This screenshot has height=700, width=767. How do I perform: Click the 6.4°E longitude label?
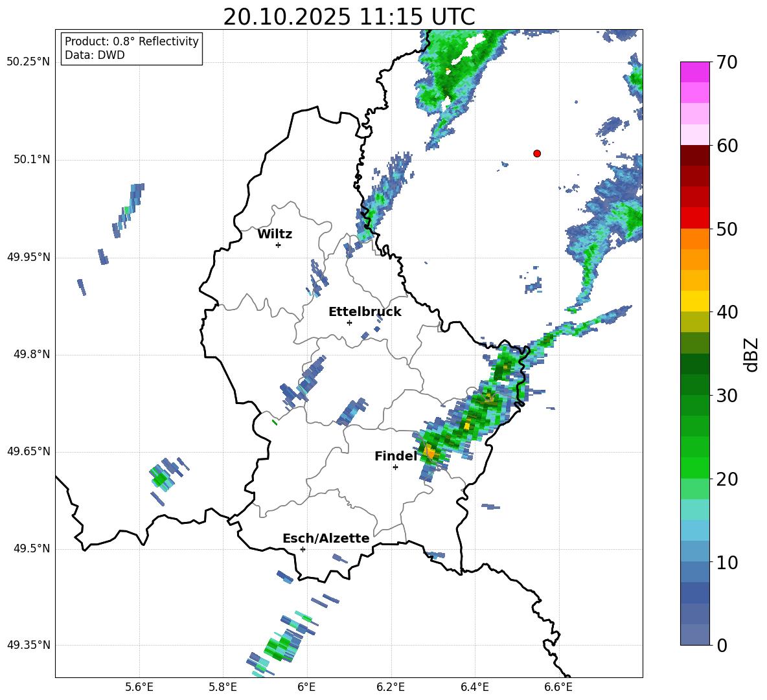click(x=474, y=688)
